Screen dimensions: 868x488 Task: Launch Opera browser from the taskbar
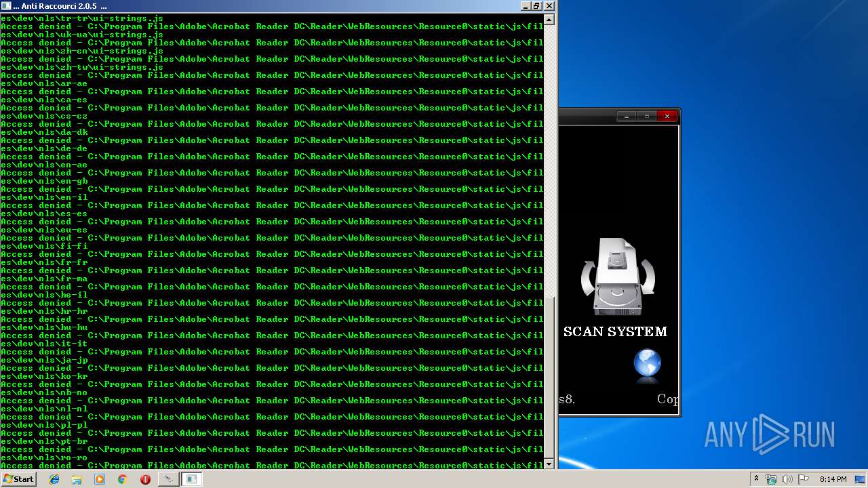145,479
